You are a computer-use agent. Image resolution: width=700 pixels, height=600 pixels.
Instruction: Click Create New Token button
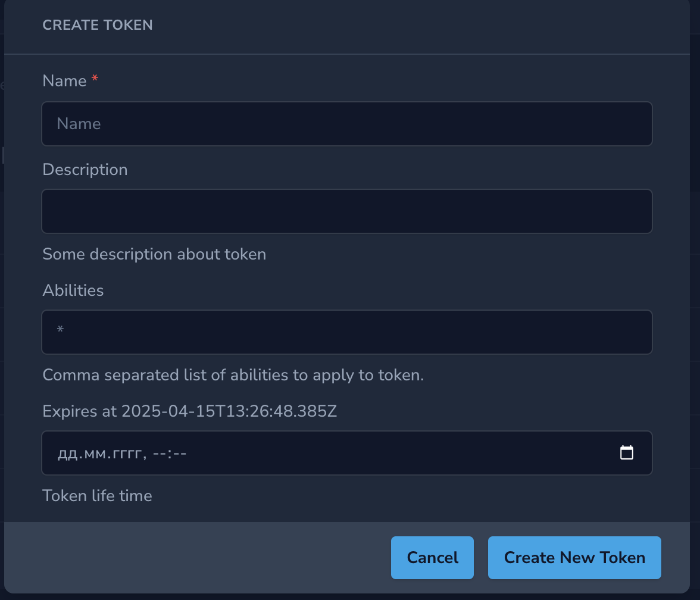(574, 558)
